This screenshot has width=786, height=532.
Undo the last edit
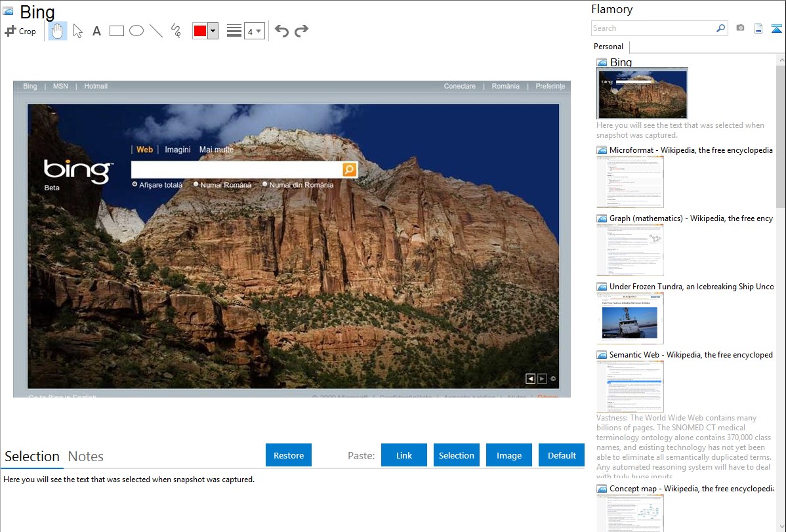point(281,31)
